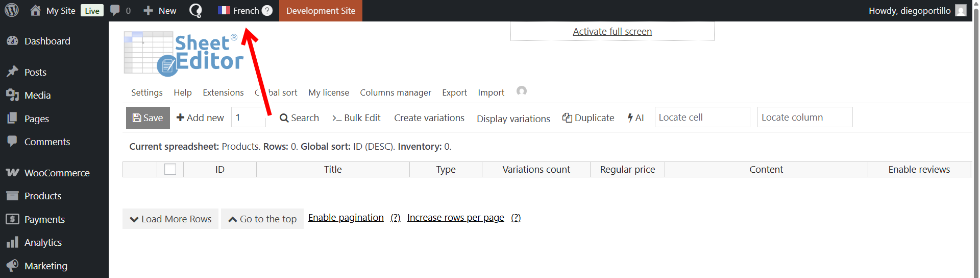The height and width of the screenshot is (278, 980).
Task: Open the Columns manager menu
Action: [x=395, y=92]
